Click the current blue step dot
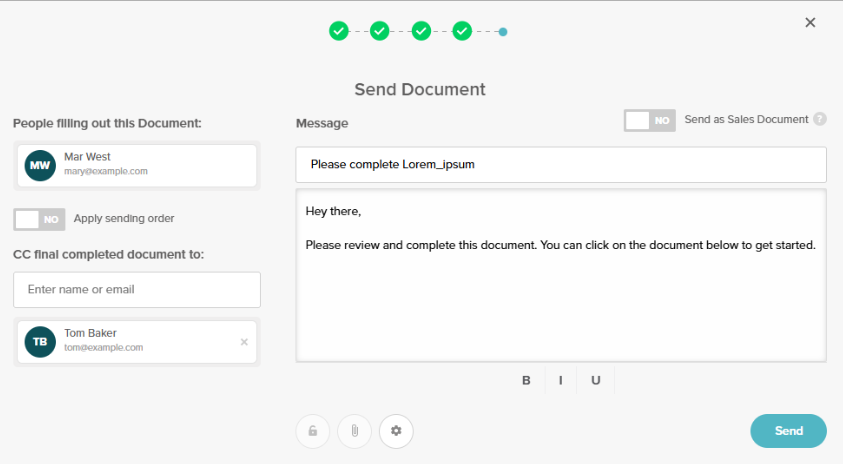Screen dimensions: 844x464 pyautogui.click(x=503, y=32)
